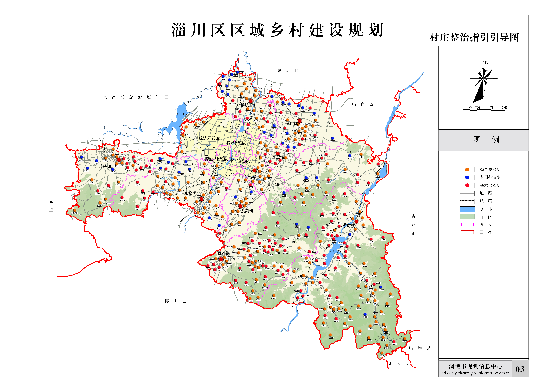The image size is (555, 392).
Task: Click the town center marker beside 西河镇
Action: pyautogui.click(x=221, y=259)
